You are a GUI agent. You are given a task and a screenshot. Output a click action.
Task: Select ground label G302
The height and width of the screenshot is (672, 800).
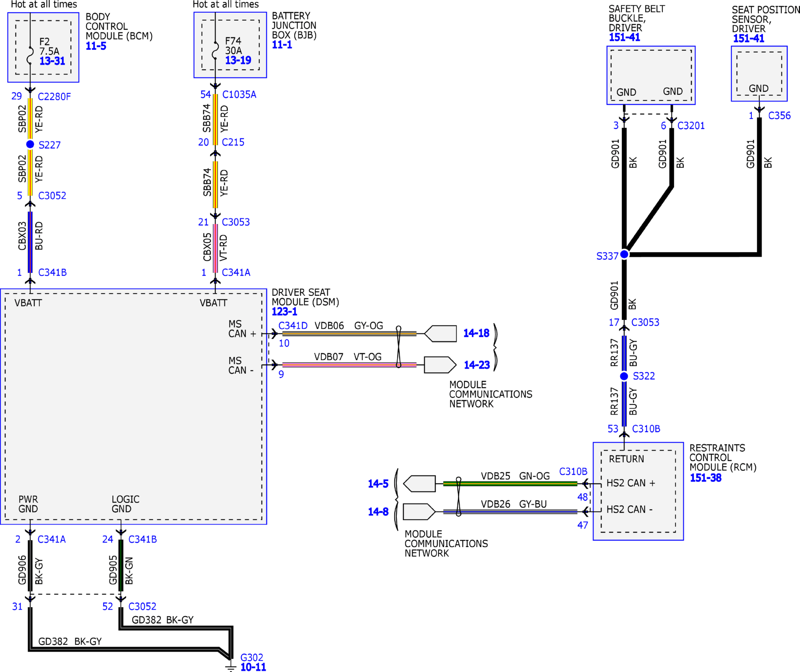click(x=252, y=657)
